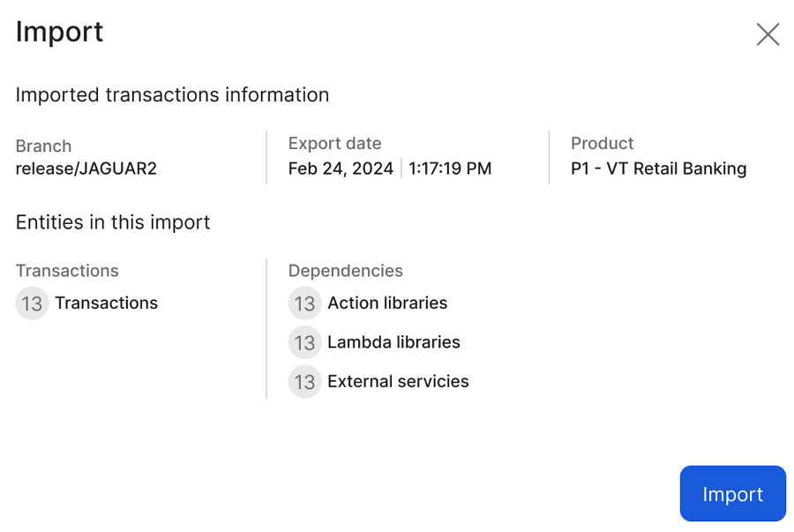Close the Import dialog with X icon
This screenshot has height=532, width=794.
[x=768, y=34]
